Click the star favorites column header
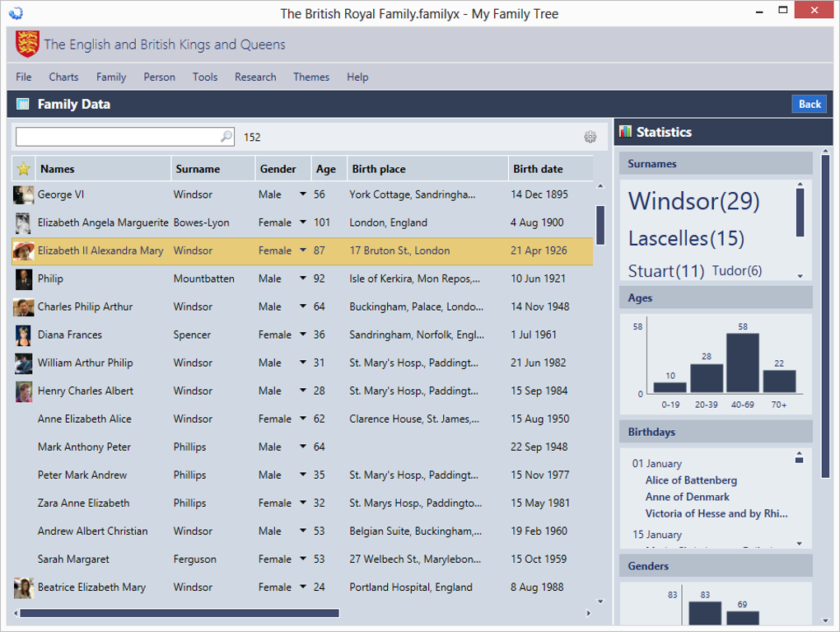Viewport: 840px width, 632px height. (x=24, y=169)
